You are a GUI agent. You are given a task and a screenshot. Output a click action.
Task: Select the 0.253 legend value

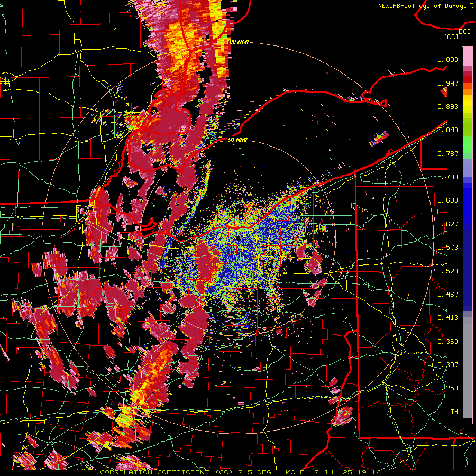pos(448,388)
